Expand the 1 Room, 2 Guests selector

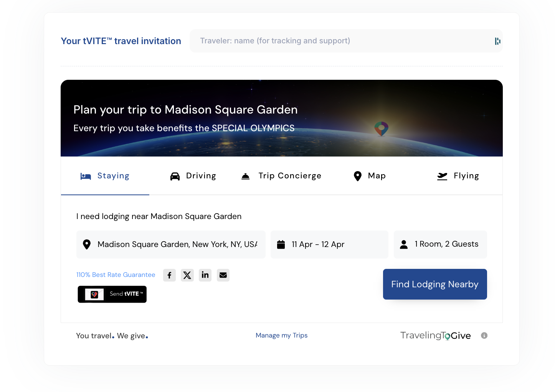point(440,244)
